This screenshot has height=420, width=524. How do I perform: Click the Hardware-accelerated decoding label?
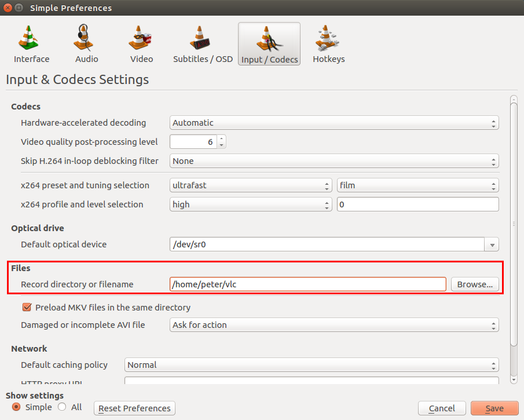point(83,123)
